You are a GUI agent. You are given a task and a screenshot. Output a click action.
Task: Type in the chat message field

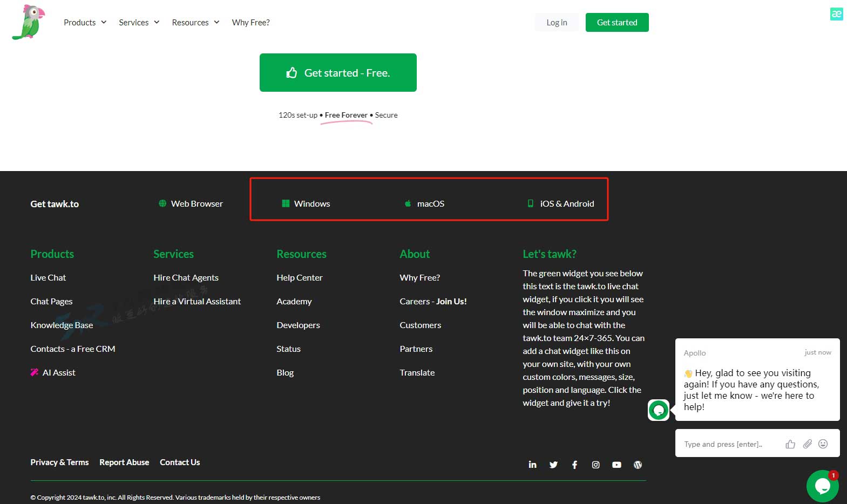coord(729,444)
